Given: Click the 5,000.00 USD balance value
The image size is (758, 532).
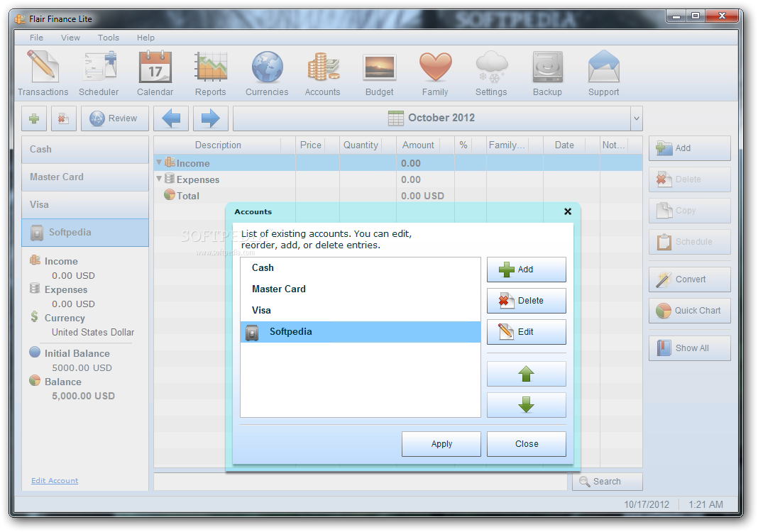Looking at the screenshot, I should (x=83, y=396).
